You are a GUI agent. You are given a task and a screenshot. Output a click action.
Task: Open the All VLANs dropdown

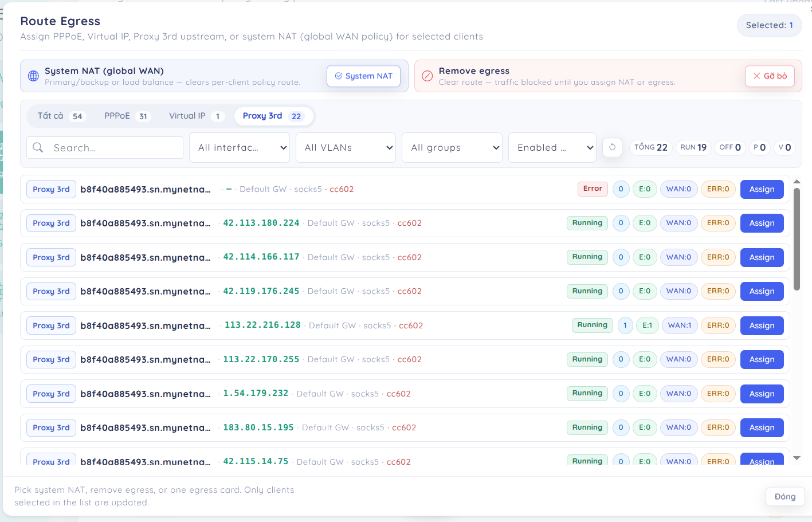click(346, 147)
